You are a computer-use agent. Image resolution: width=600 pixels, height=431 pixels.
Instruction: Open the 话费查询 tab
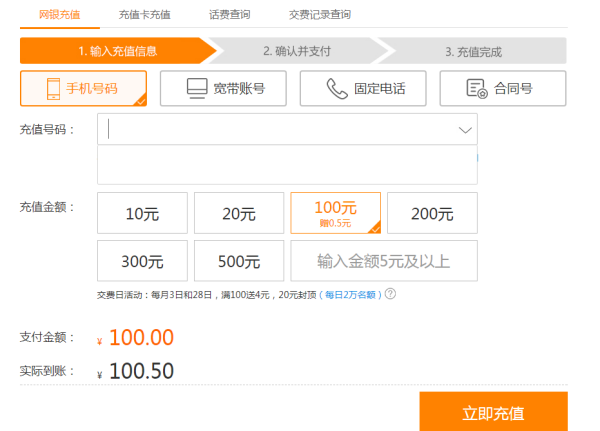(230, 15)
